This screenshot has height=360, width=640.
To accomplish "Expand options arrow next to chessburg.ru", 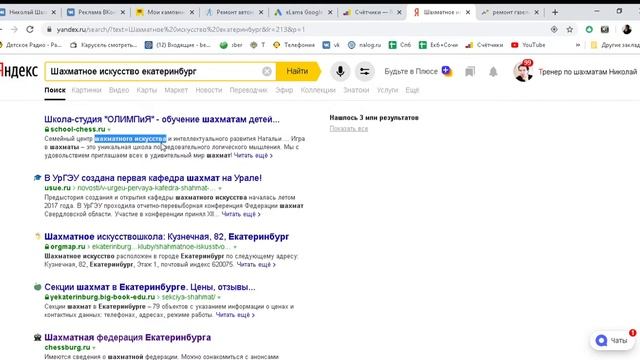I will coord(94,348).
